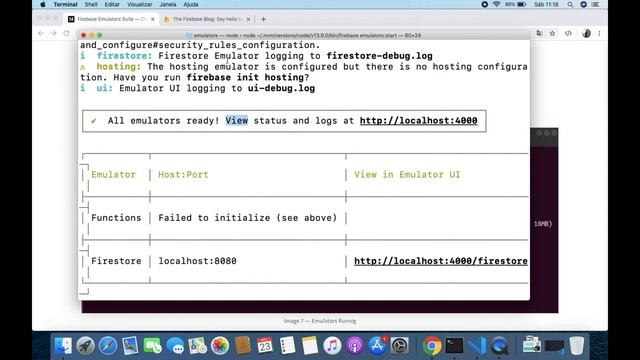
Task: Open Terminal from the Dock
Action: pos(454,346)
